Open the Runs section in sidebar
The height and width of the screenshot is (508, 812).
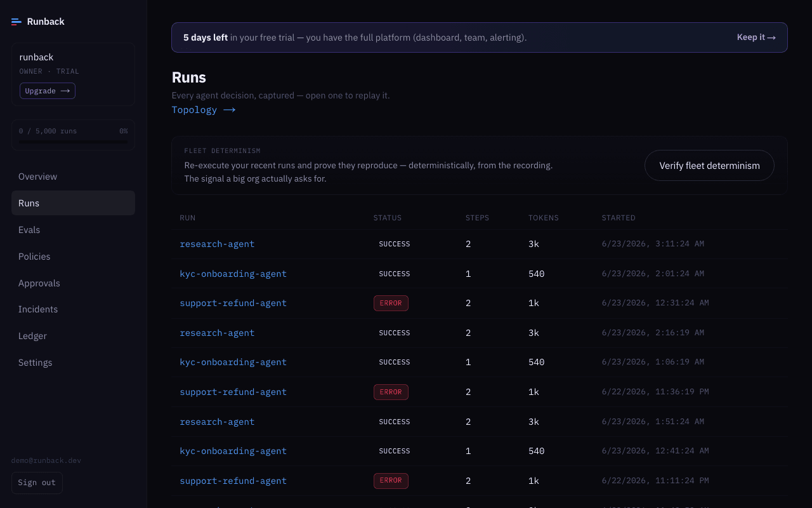73,203
